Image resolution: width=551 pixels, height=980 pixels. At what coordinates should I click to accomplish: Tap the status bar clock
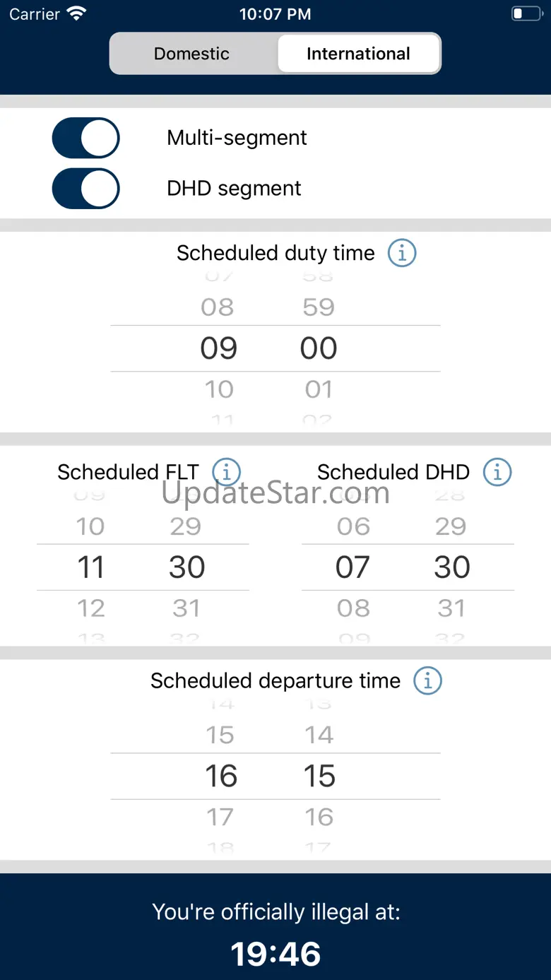point(275,13)
